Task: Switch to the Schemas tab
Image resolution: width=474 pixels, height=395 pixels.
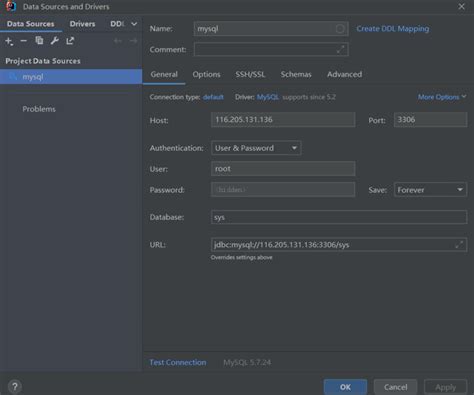Action: (296, 74)
